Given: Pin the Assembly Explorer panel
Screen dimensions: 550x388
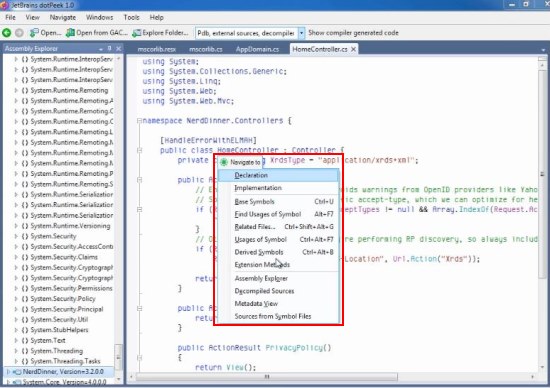Looking at the screenshot, I should coord(109,48).
